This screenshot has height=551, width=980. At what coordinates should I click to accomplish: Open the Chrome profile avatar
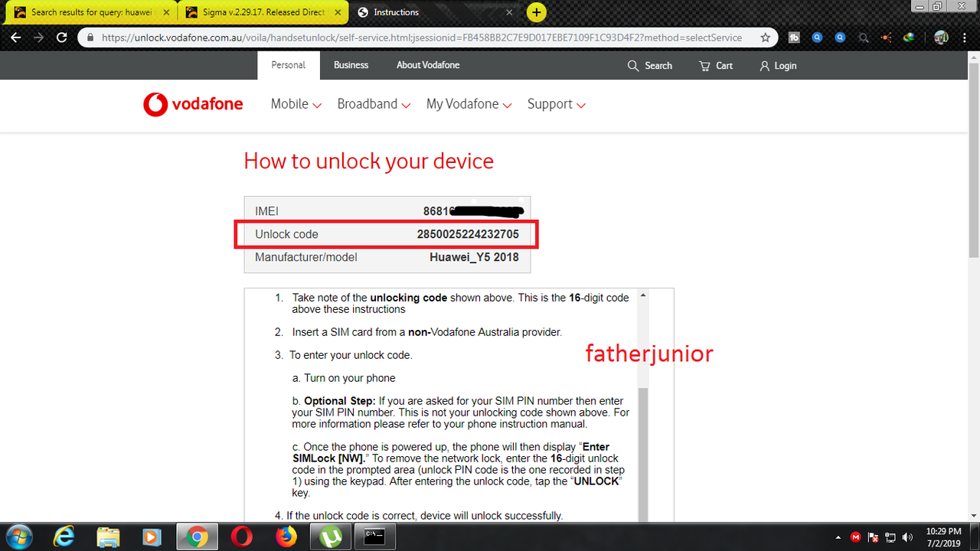tap(942, 37)
